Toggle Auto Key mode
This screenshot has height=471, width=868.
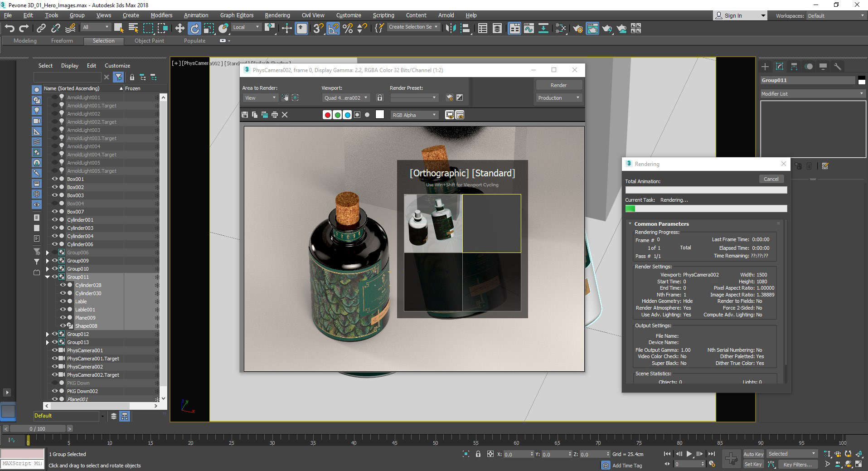click(753, 454)
